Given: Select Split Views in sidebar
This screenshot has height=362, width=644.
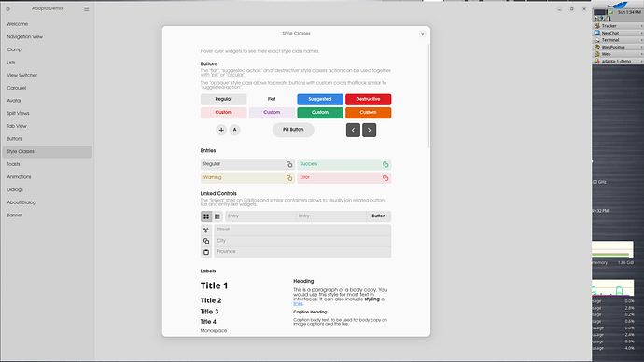Looking at the screenshot, I should [48, 113].
